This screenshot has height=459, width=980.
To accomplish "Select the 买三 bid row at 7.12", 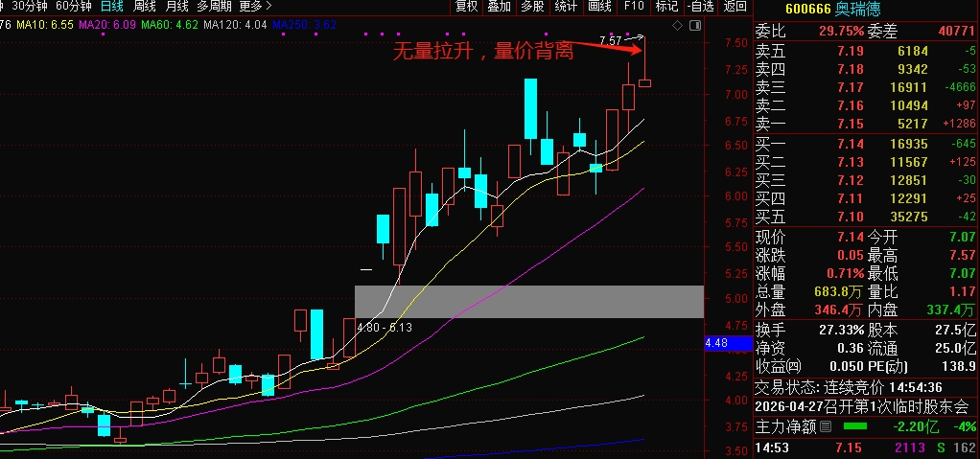I will 866,180.
